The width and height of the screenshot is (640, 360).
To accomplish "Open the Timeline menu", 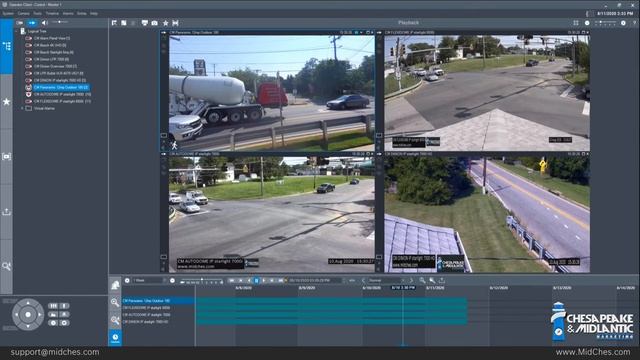I will tap(52, 13).
